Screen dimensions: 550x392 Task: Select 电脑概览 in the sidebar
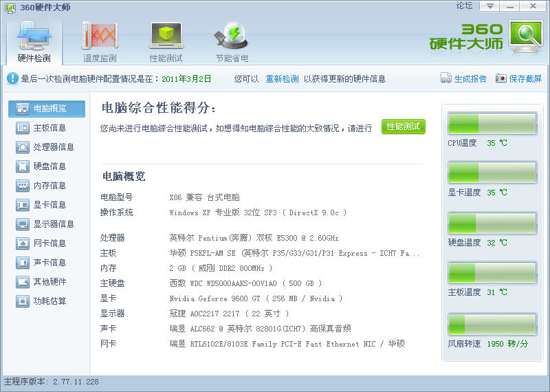tap(47, 109)
